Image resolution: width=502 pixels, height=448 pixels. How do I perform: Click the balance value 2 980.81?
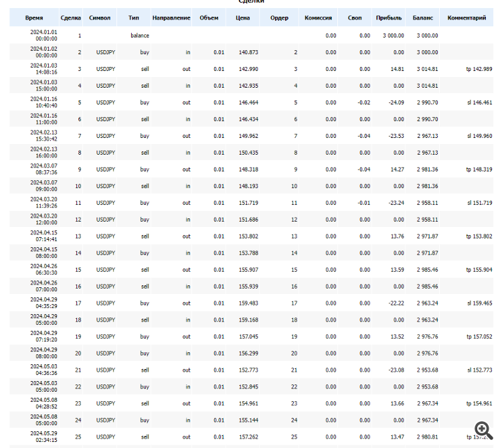(x=428, y=437)
